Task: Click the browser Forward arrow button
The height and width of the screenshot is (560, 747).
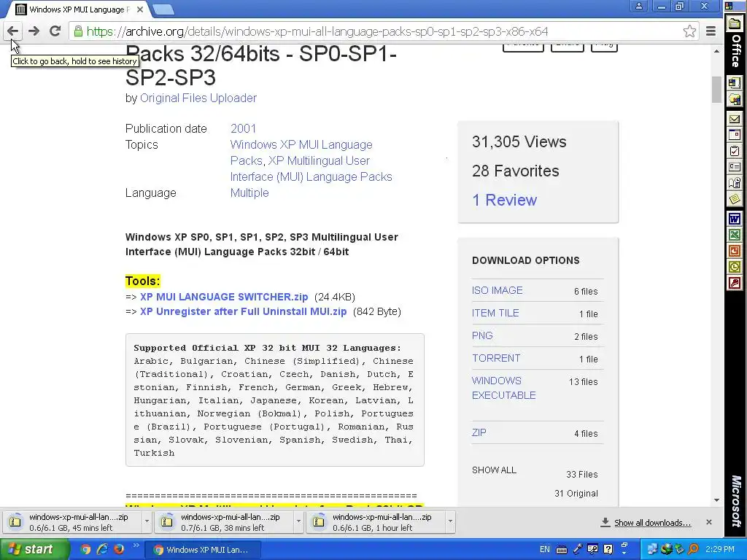Action: point(34,31)
